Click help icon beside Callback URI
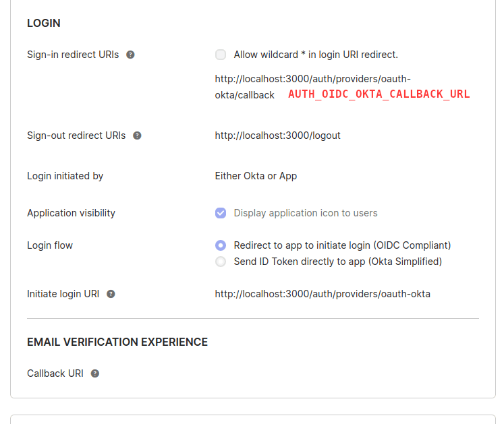This screenshot has width=504, height=424. coord(95,373)
